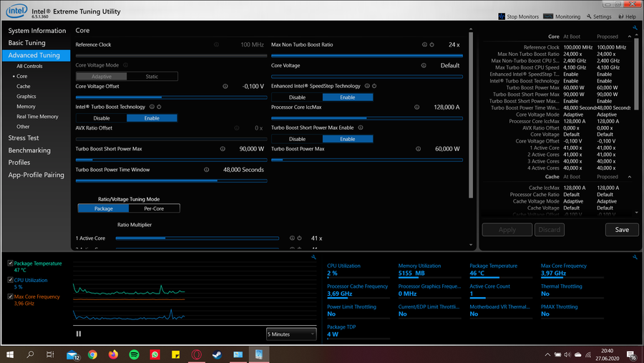The height and width of the screenshot is (363, 644).
Task: Uncheck CPU Utilization in the graph legend
Action: pos(10,279)
